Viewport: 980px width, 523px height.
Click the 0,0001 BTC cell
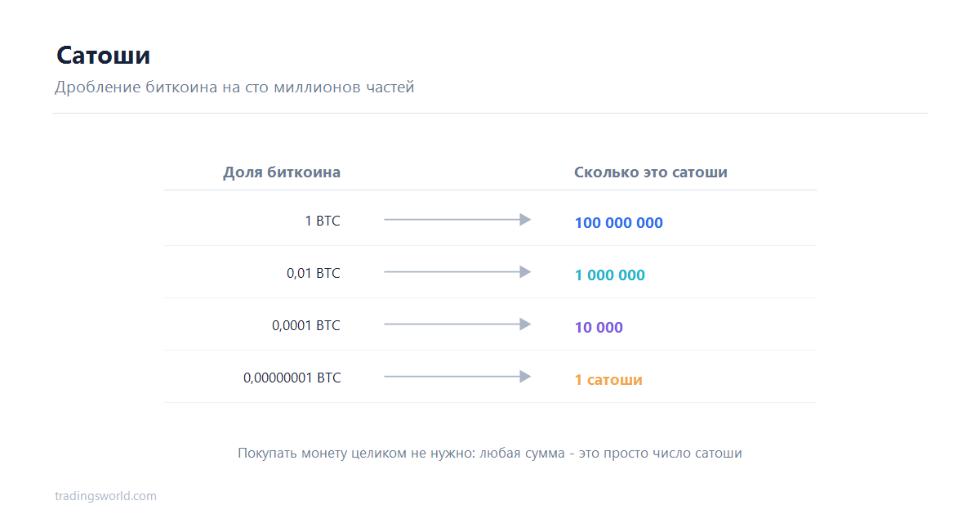[x=306, y=325]
